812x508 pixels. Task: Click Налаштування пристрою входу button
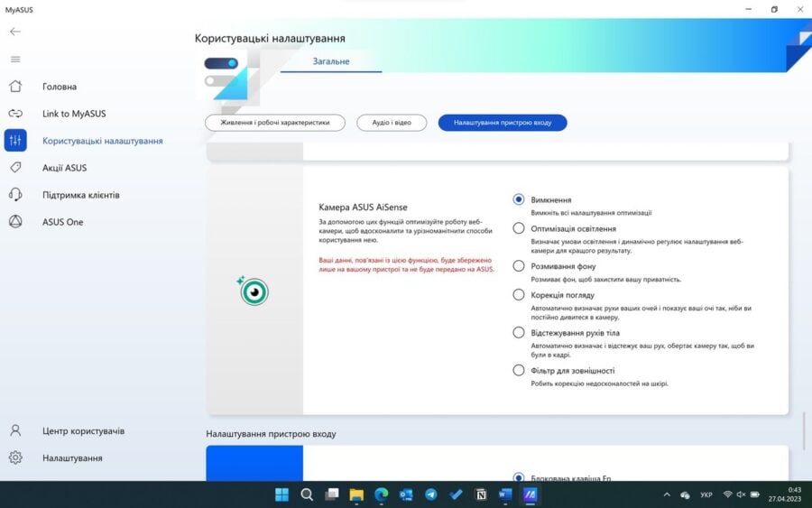click(x=503, y=123)
